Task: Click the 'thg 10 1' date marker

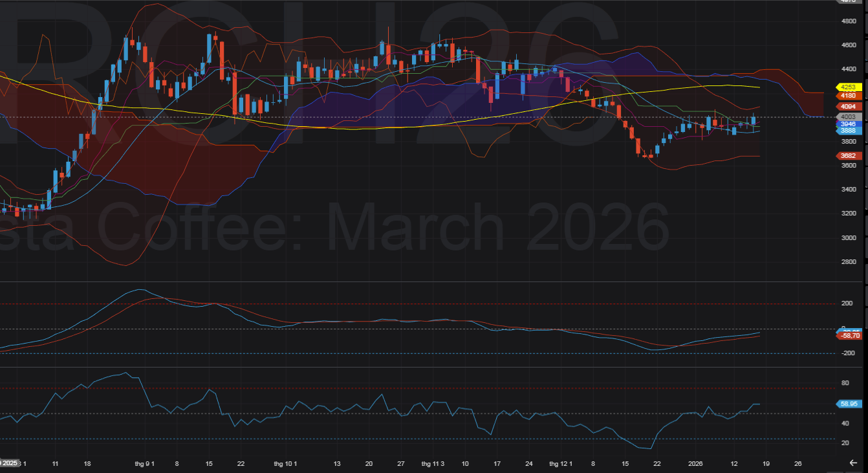Action: (x=285, y=464)
